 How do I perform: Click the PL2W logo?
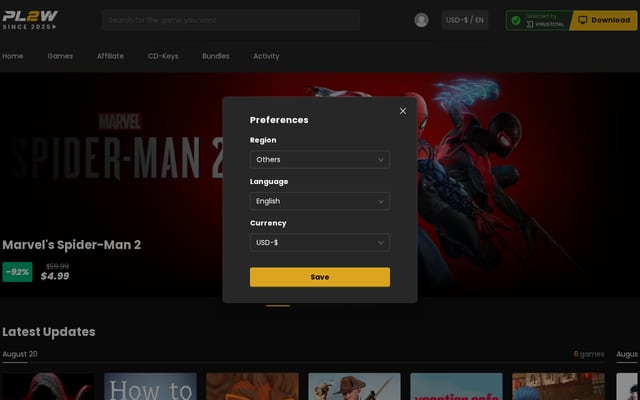coord(30,20)
